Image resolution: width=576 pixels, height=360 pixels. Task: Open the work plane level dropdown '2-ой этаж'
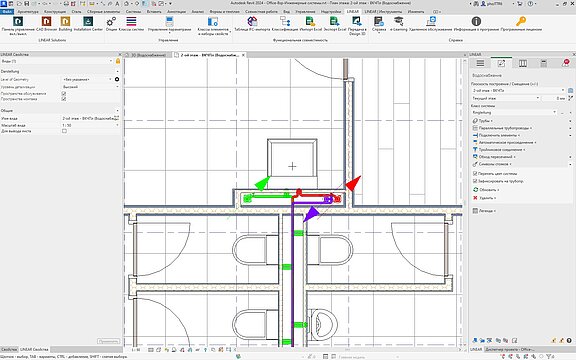click(518, 90)
